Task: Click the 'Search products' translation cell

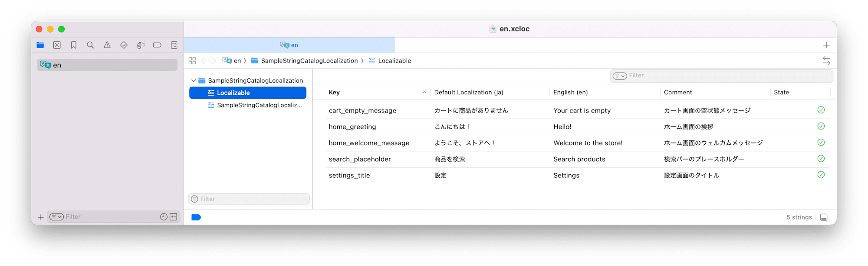Action: click(579, 160)
